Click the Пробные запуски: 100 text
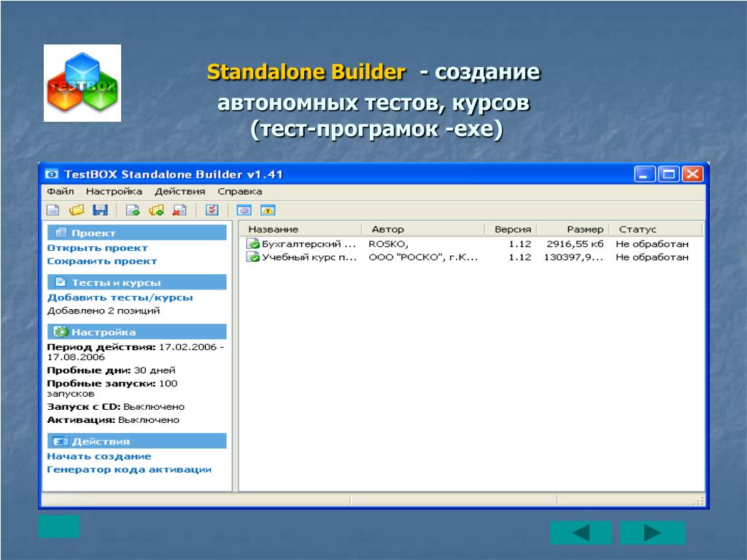This screenshot has height=560, width=747. 112,388
